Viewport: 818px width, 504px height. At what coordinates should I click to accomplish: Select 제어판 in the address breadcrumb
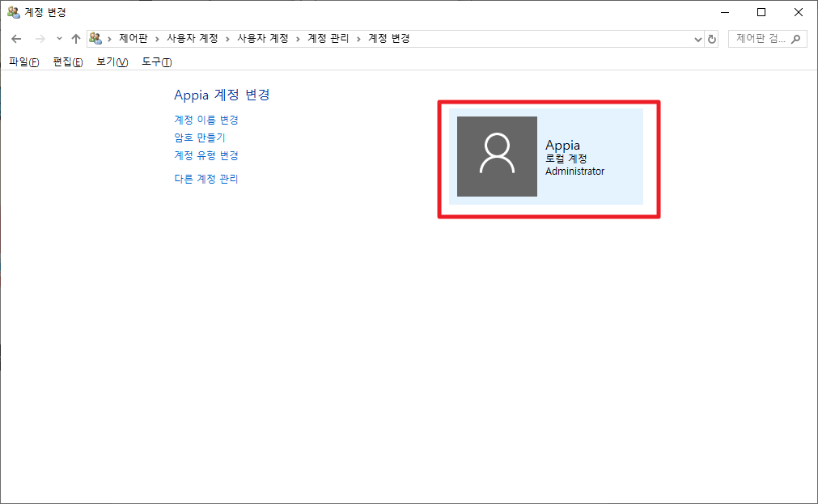(133, 39)
